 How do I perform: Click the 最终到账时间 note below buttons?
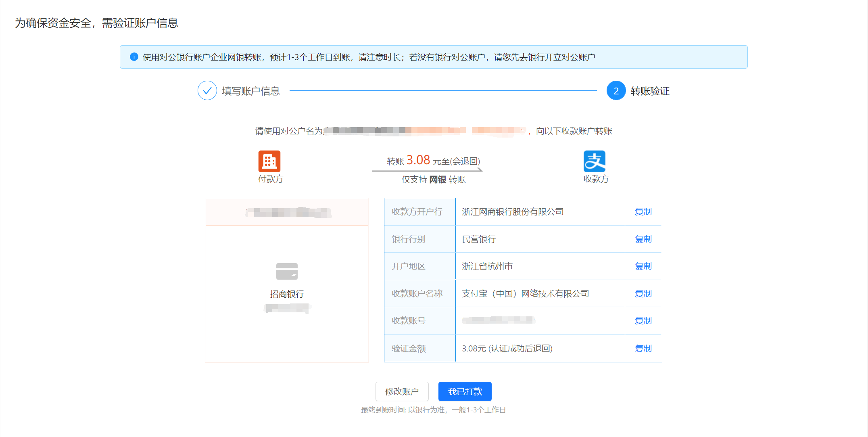(433, 410)
